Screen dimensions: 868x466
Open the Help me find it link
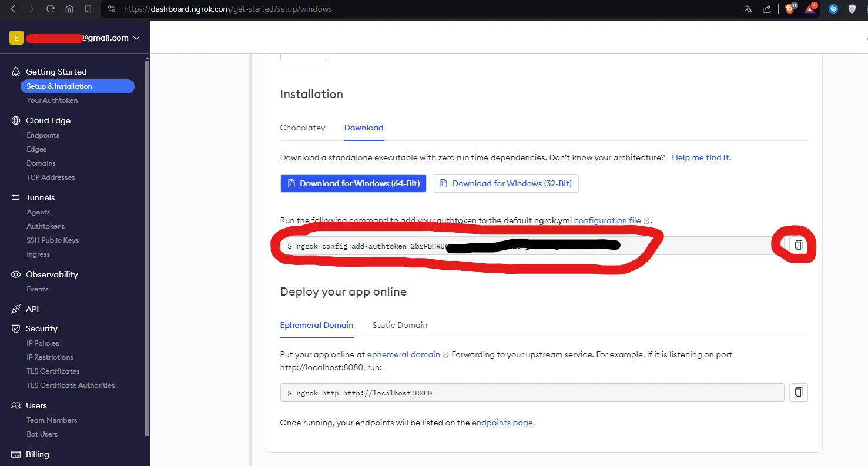click(701, 157)
